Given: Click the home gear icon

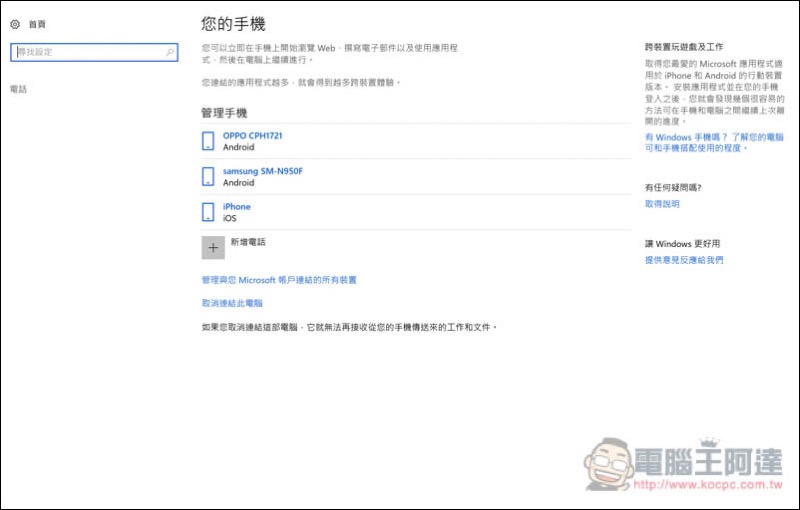Looking at the screenshot, I should click(x=15, y=24).
